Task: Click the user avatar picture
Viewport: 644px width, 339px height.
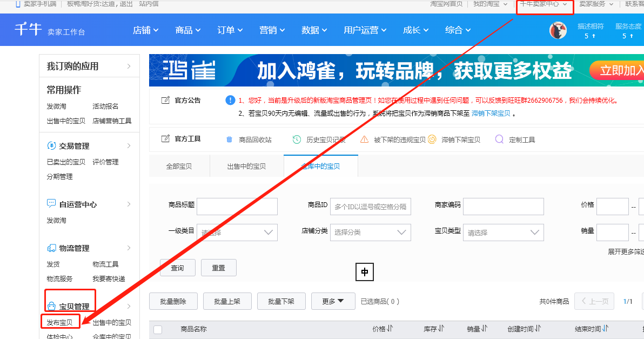Action: 558,30
